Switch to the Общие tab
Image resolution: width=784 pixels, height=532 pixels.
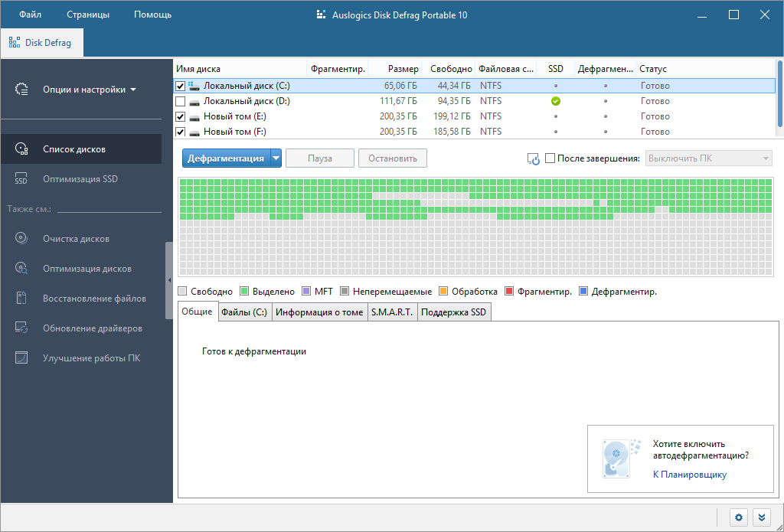tap(197, 312)
